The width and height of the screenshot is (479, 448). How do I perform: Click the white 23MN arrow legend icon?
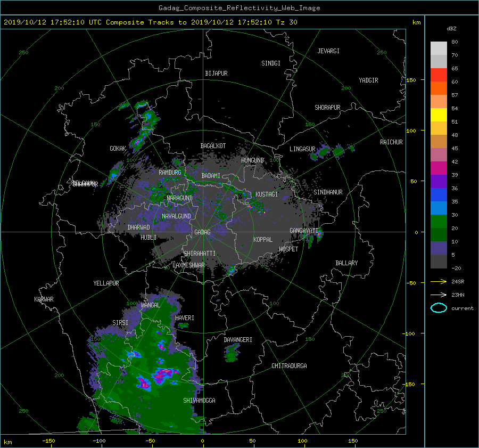439,295
